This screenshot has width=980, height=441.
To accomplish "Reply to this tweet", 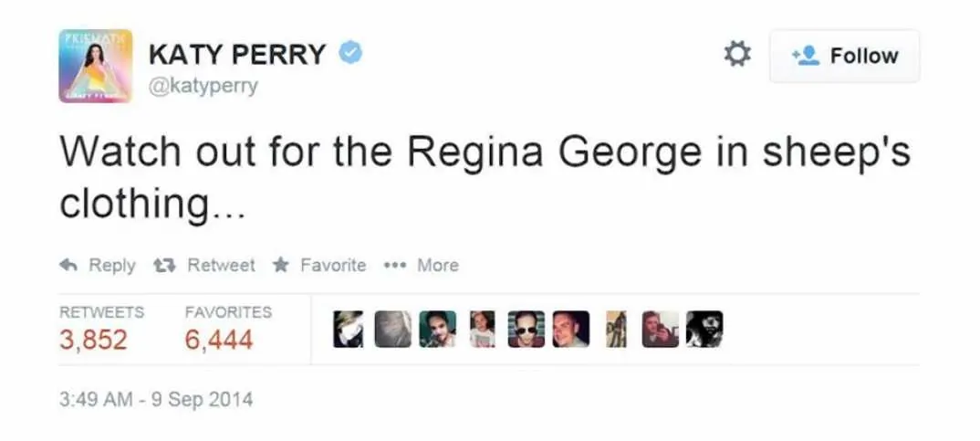I will point(98,265).
